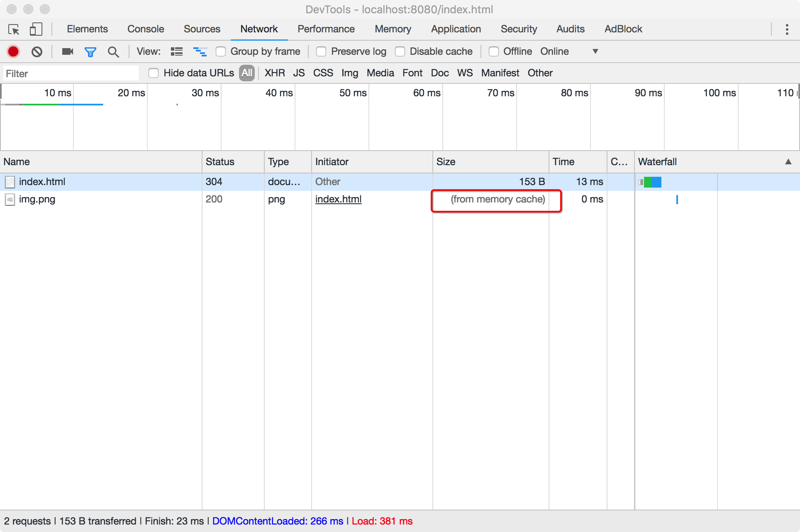
Task: Toggle the device toolbar icon
Action: [x=36, y=29]
